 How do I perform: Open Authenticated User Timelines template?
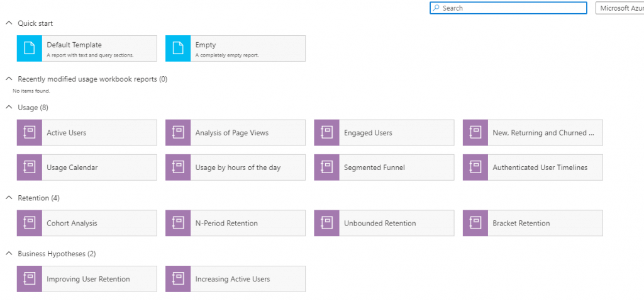[533, 168]
